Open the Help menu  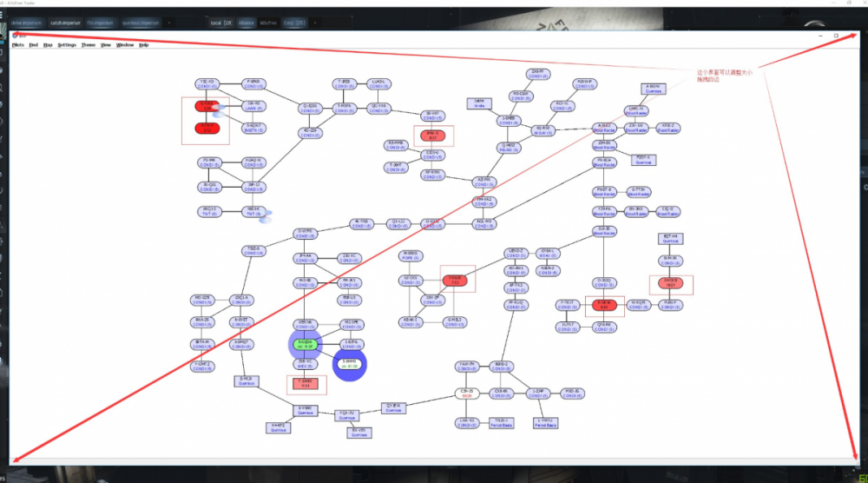(x=144, y=44)
